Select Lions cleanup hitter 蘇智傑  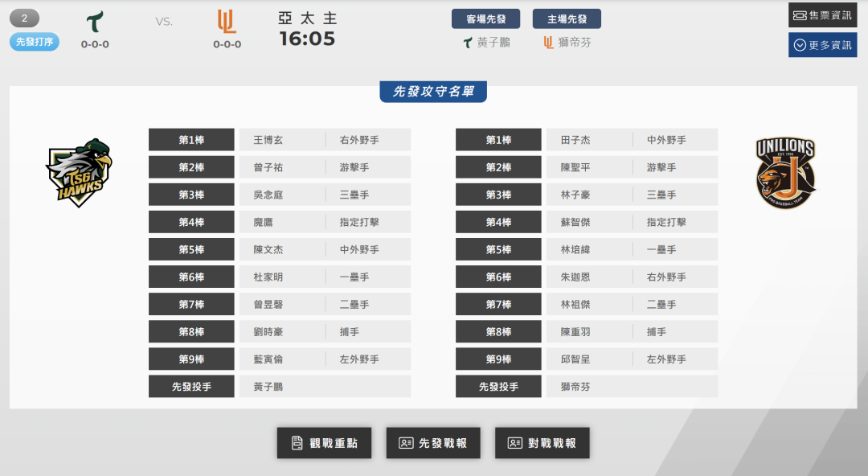pyautogui.click(x=575, y=222)
